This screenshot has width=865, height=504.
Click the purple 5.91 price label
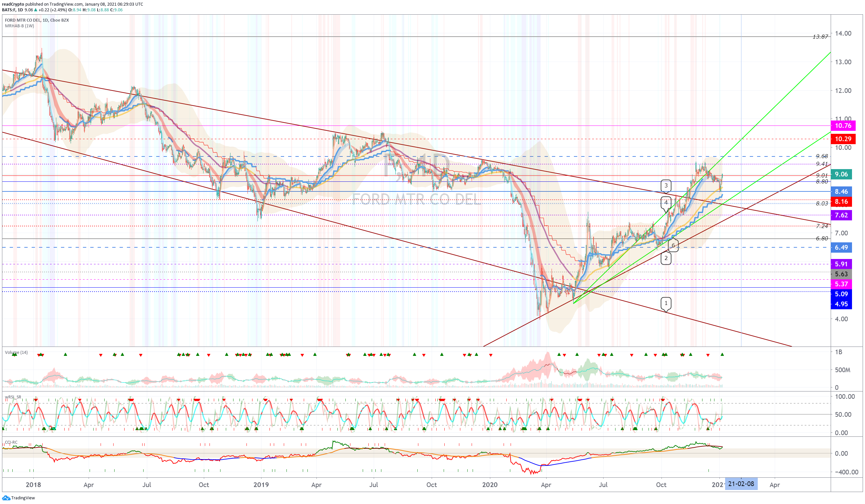[841, 264]
